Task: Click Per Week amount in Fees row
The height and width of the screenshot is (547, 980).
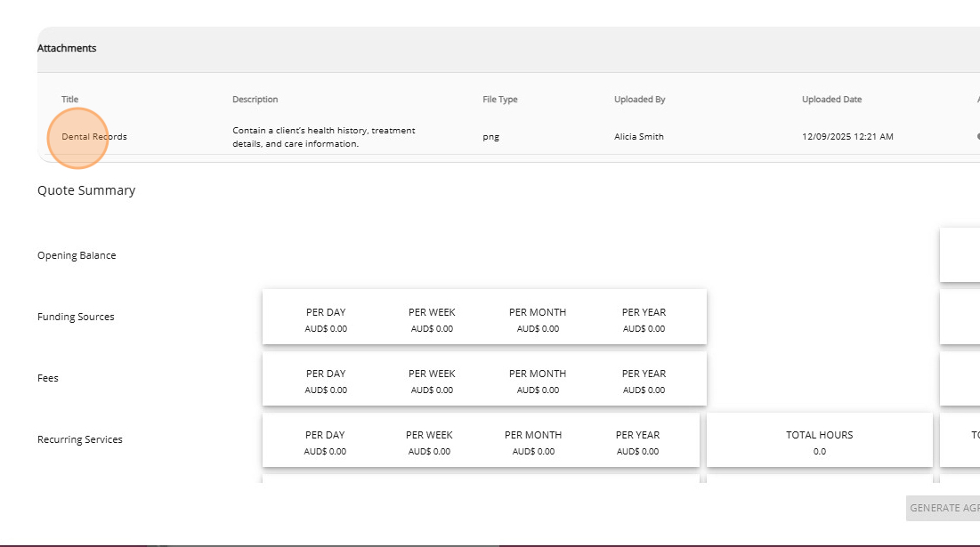Action: (x=432, y=390)
